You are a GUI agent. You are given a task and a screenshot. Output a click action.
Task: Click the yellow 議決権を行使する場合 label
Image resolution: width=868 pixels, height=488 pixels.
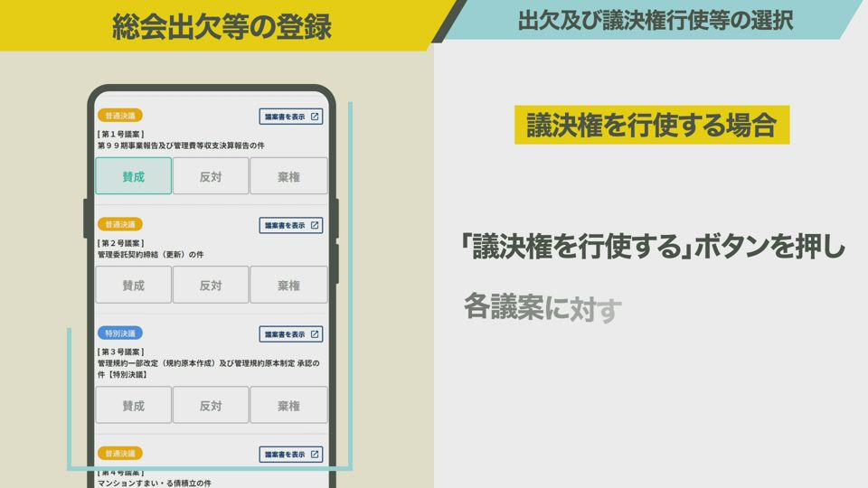(651, 126)
